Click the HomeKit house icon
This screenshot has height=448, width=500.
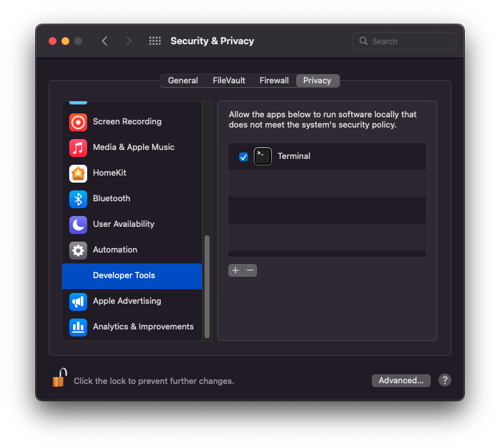pos(78,174)
